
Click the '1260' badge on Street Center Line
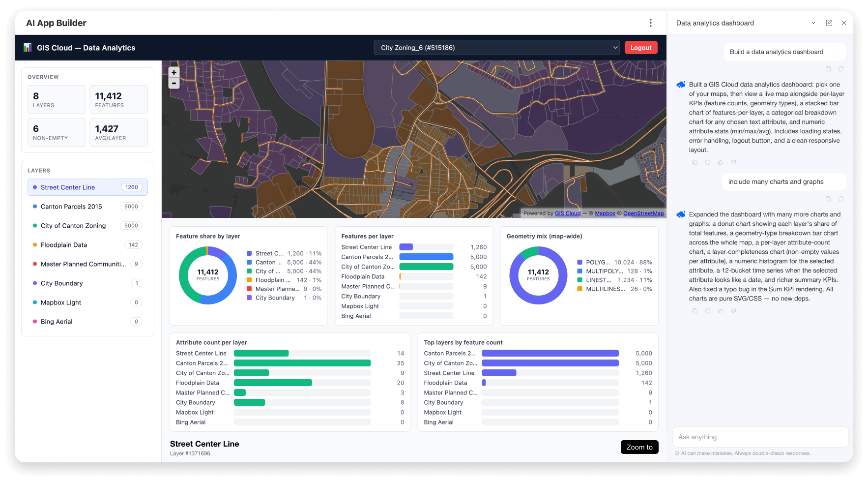(132, 187)
